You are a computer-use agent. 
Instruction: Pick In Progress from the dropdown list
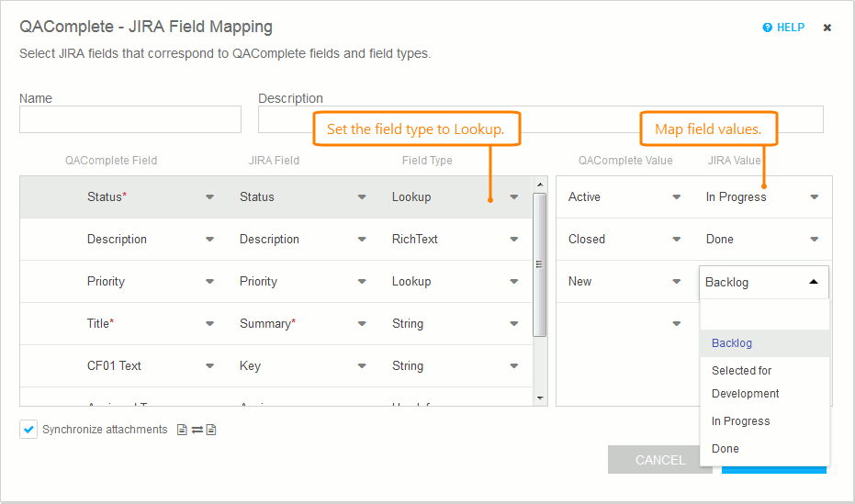tap(740, 421)
